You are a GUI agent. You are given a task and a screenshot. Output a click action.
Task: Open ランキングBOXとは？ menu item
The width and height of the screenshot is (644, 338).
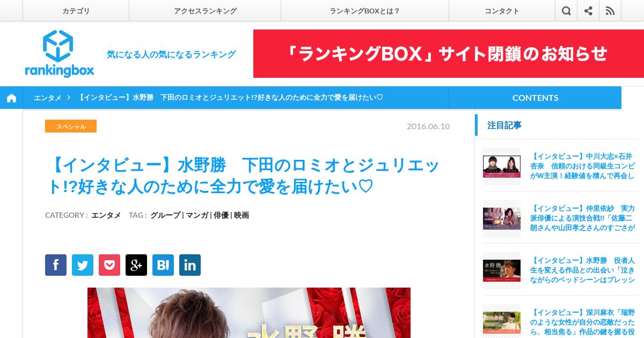click(x=365, y=11)
